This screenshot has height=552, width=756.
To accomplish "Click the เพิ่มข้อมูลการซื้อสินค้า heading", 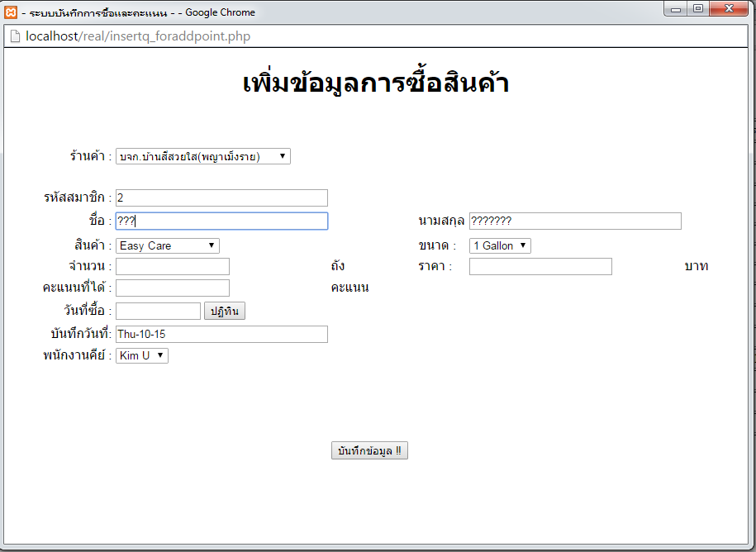I will click(376, 83).
